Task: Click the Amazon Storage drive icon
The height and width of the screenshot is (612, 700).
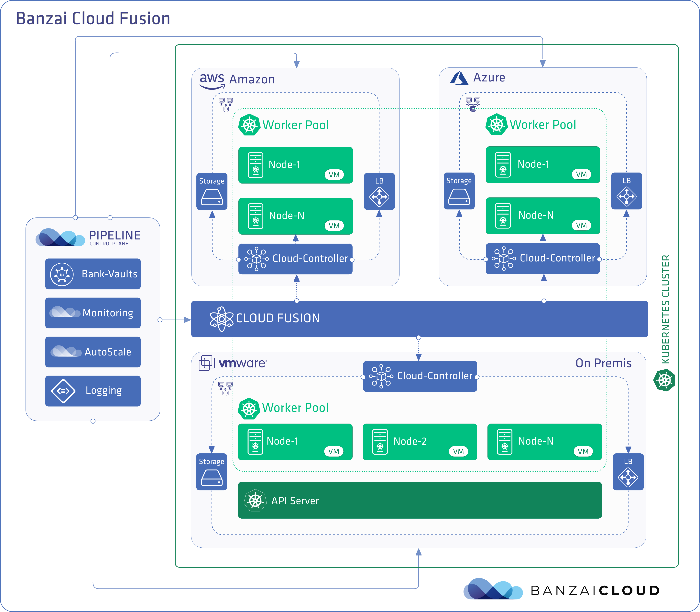Action: pos(212,197)
